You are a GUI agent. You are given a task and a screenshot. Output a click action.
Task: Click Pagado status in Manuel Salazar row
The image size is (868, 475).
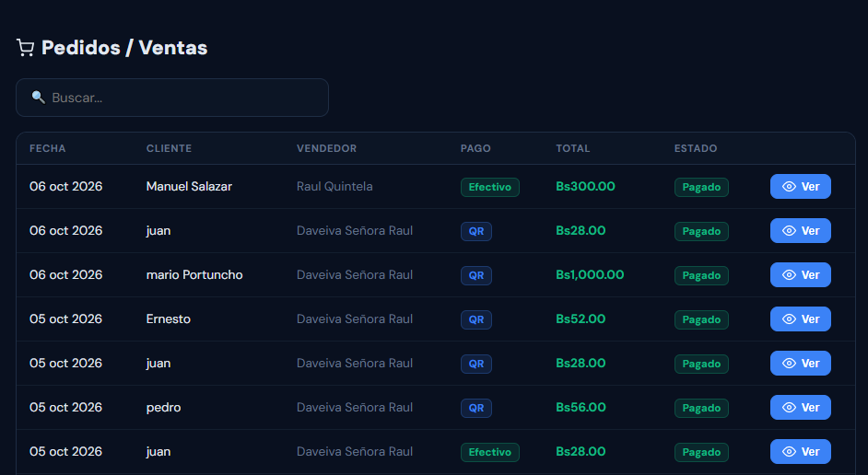coord(701,187)
